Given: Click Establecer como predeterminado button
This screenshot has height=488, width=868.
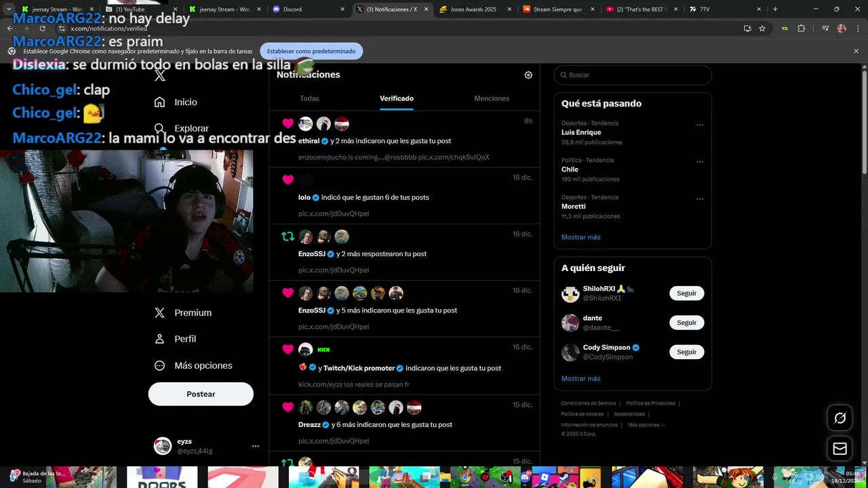Looking at the screenshot, I should pos(311,51).
